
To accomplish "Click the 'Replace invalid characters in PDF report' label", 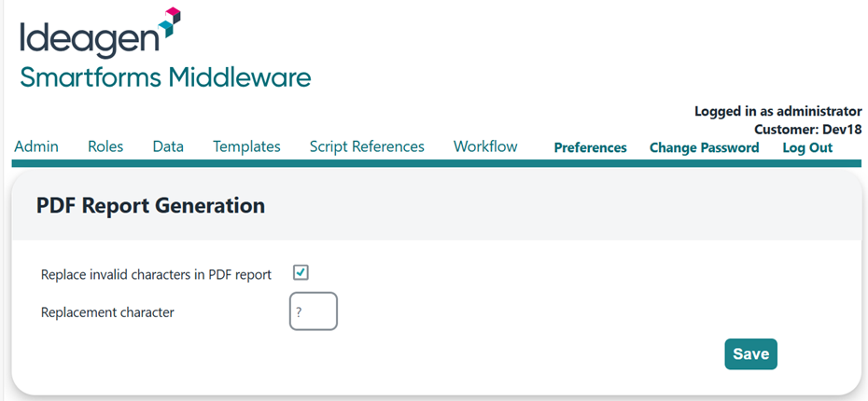I will pyautogui.click(x=156, y=274).
